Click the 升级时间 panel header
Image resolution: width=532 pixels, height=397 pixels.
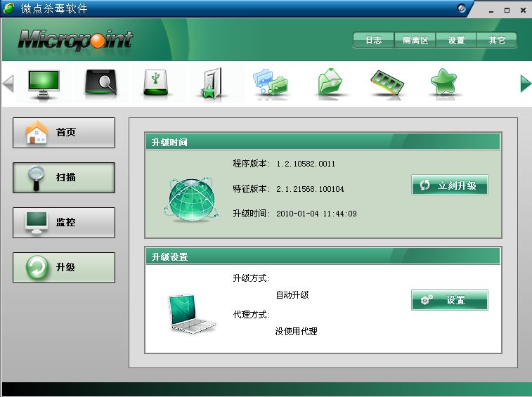pos(323,142)
